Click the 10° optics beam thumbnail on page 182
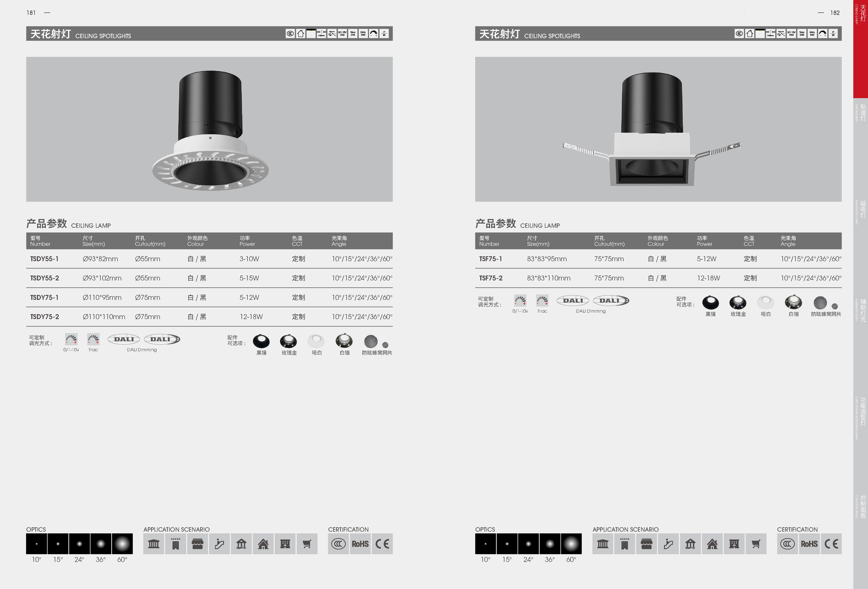The width and height of the screenshot is (868, 589). click(485, 544)
